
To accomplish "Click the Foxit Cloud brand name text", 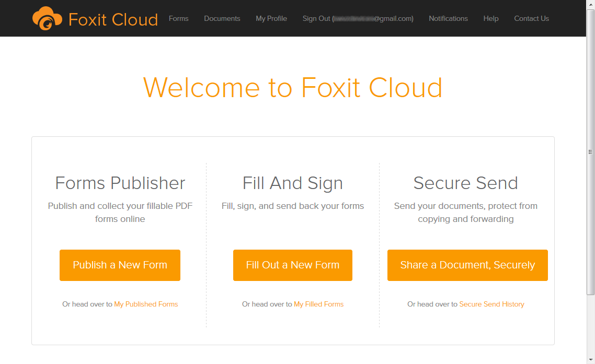I will (x=113, y=19).
